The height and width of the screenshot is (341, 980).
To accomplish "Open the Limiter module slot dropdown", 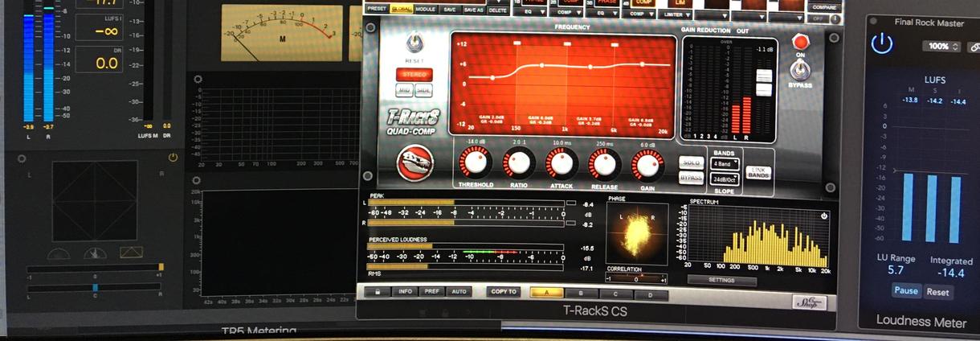I will (x=675, y=14).
